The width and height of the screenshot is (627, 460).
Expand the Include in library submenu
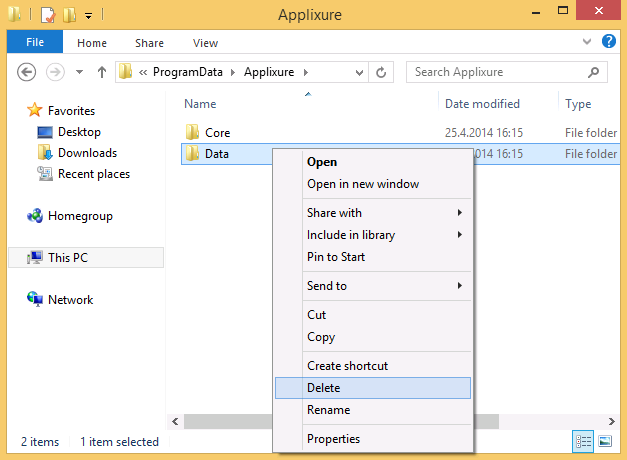tap(373, 235)
